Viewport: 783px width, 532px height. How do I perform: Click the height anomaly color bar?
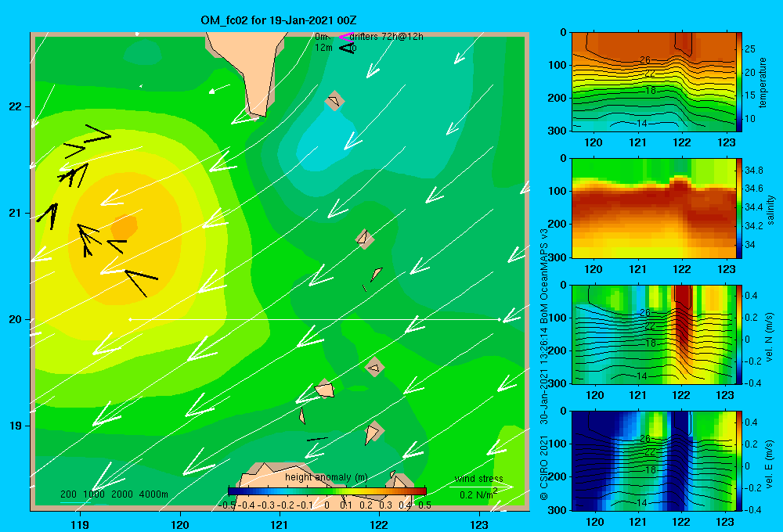click(327, 491)
